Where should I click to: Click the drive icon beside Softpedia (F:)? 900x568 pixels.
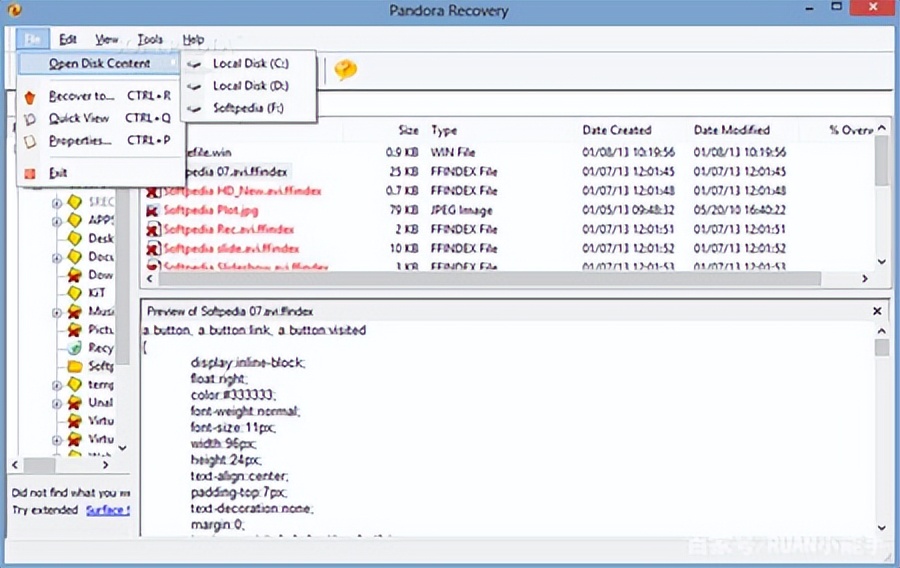pyautogui.click(x=195, y=108)
